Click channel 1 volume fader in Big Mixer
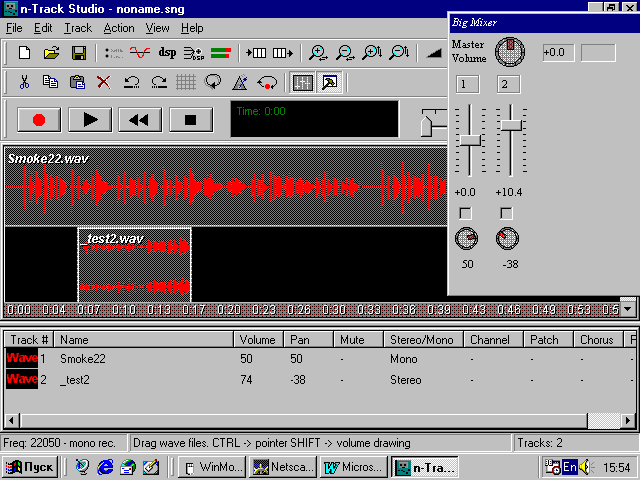The width and height of the screenshot is (640, 480). (x=470, y=140)
